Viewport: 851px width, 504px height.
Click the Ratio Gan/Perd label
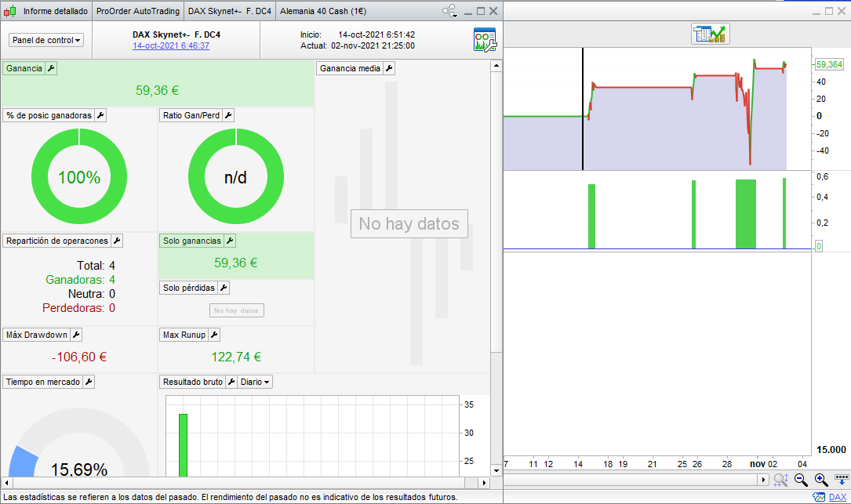(x=191, y=115)
